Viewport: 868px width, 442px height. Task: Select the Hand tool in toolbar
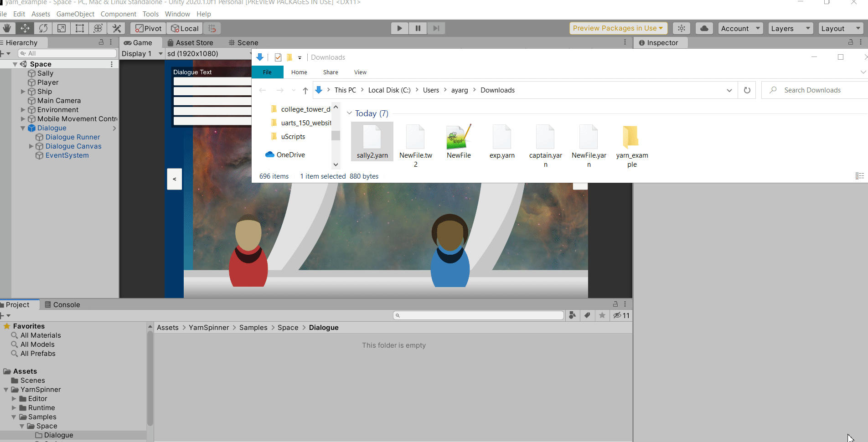7,28
